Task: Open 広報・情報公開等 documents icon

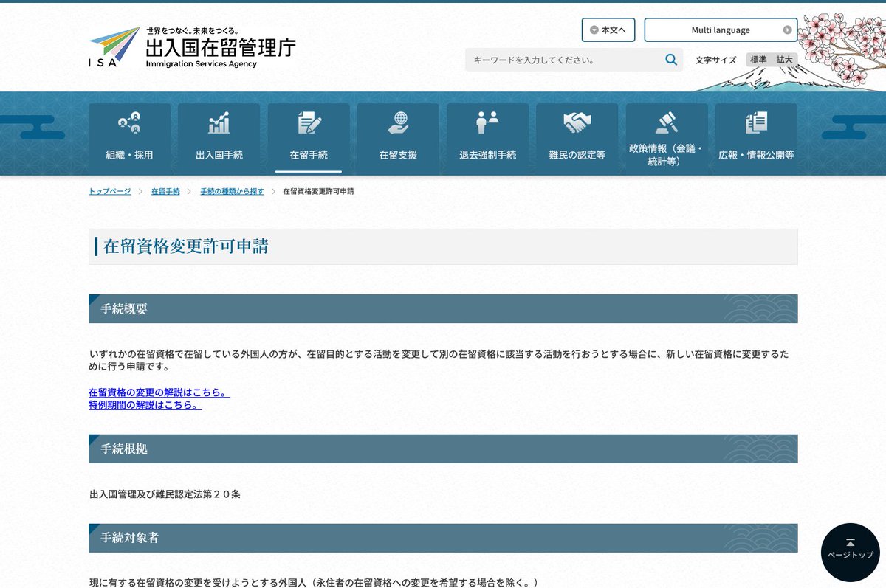Action: click(x=756, y=123)
